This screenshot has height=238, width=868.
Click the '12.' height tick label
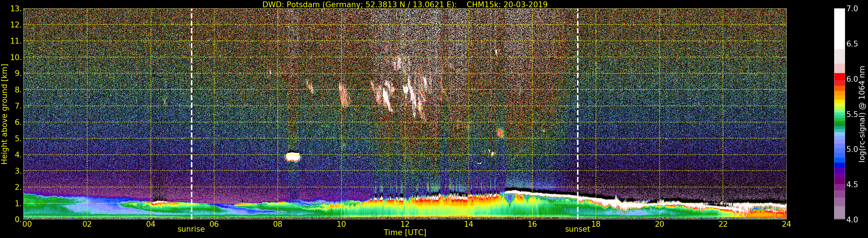coord(16,25)
